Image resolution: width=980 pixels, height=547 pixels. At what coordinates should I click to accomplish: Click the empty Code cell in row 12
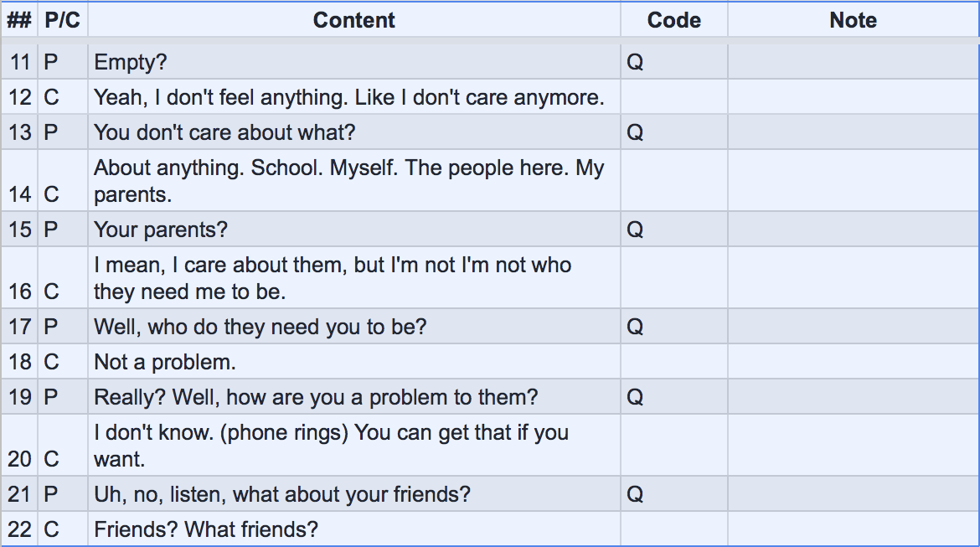point(673,97)
